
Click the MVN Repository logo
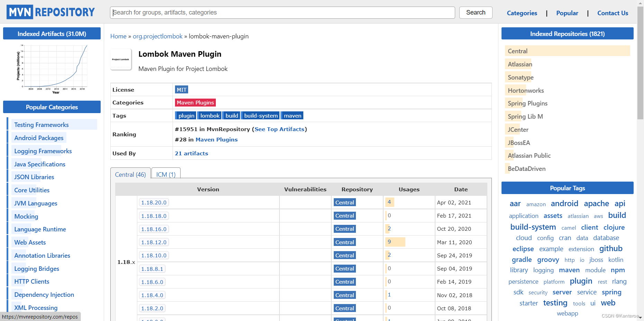pos(50,12)
